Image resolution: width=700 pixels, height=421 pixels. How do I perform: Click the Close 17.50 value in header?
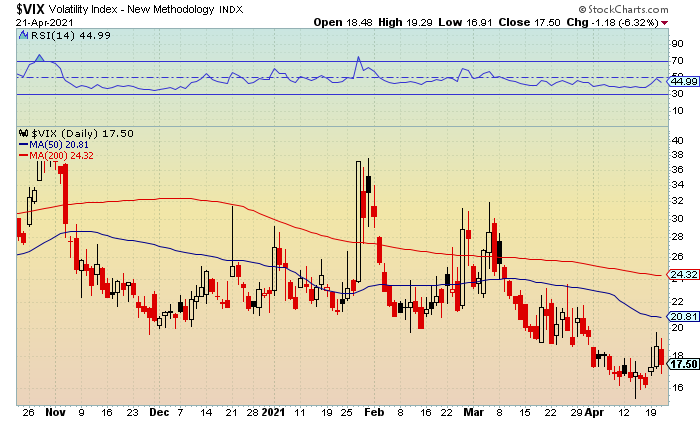tap(529, 22)
